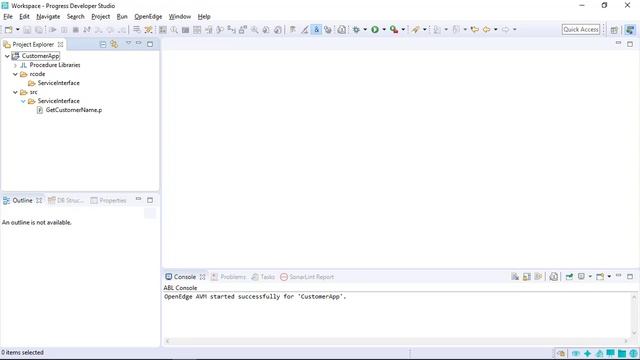Select the CustomerApp project
This screenshot has width=640, height=360.
point(40,56)
